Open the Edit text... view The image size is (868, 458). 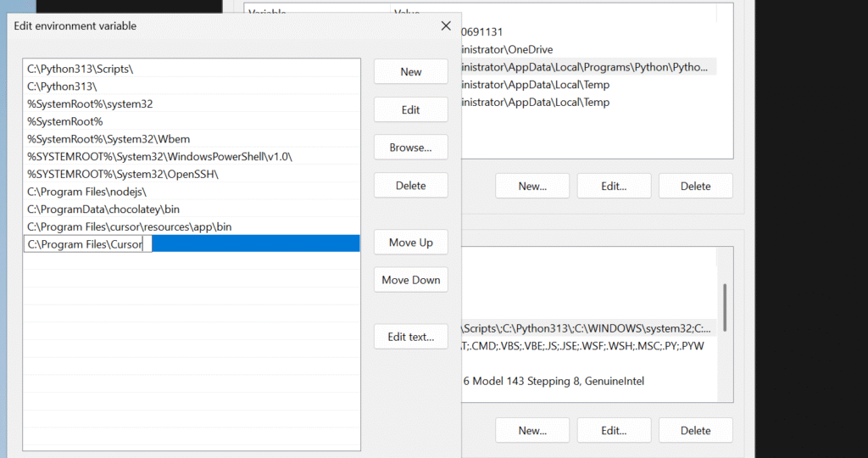click(411, 337)
